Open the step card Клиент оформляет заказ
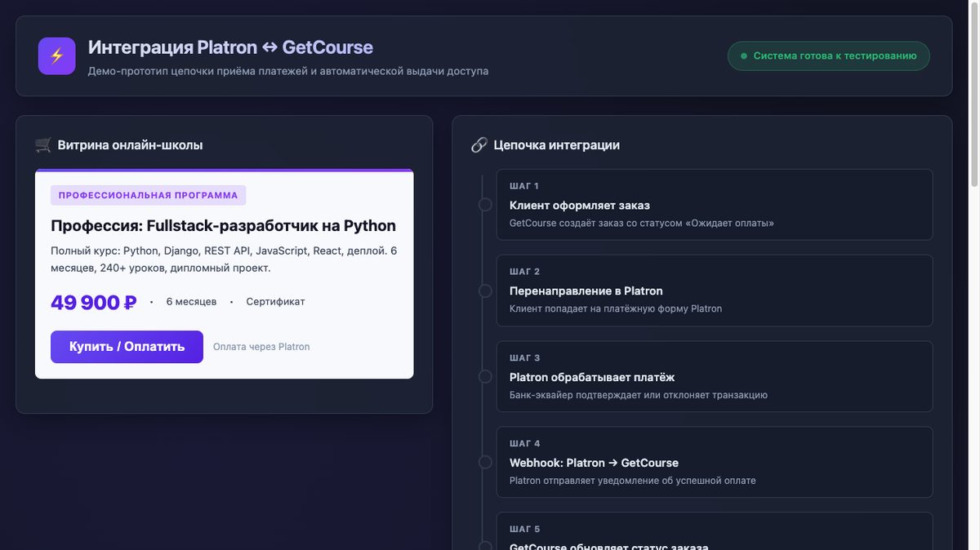980x550 pixels. pyautogui.click(x=715, y=205)
